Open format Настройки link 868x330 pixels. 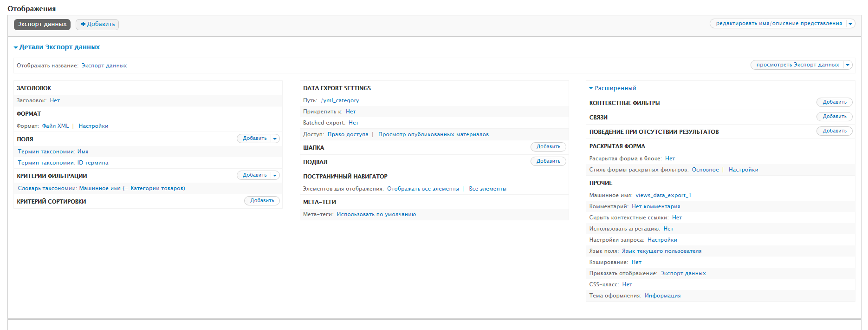pos(93,126)
